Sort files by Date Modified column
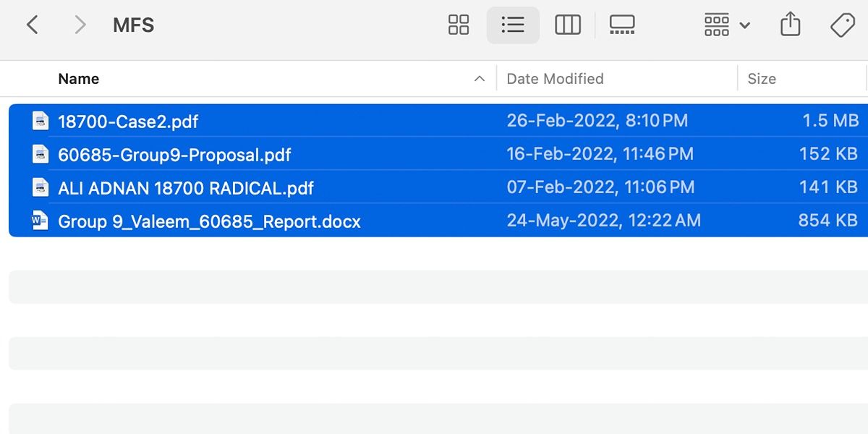Screen dimensions: 868x434 (555, 78)
